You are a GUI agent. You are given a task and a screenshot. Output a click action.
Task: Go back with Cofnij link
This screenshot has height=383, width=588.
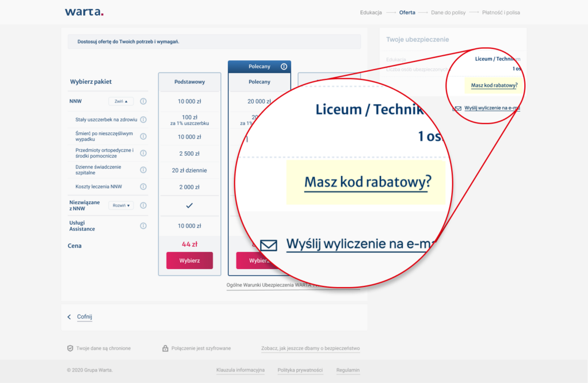pyautogui.click(x=85, y=317)
